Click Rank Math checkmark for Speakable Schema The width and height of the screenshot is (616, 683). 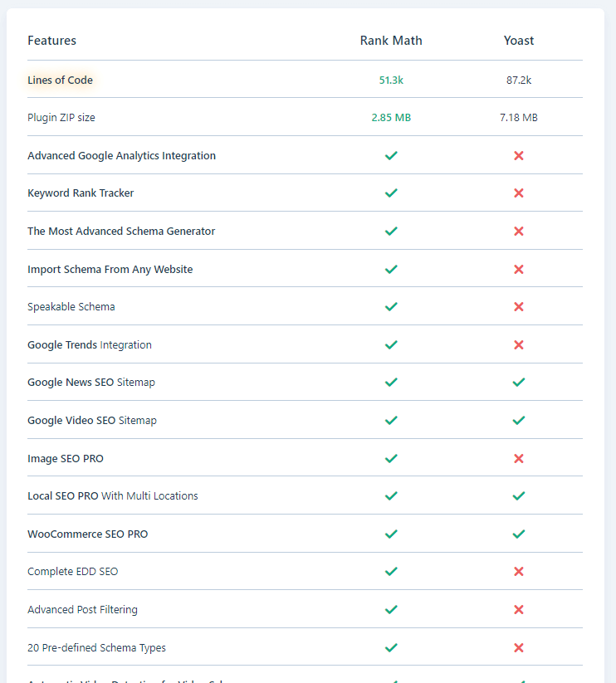[391, 307]
